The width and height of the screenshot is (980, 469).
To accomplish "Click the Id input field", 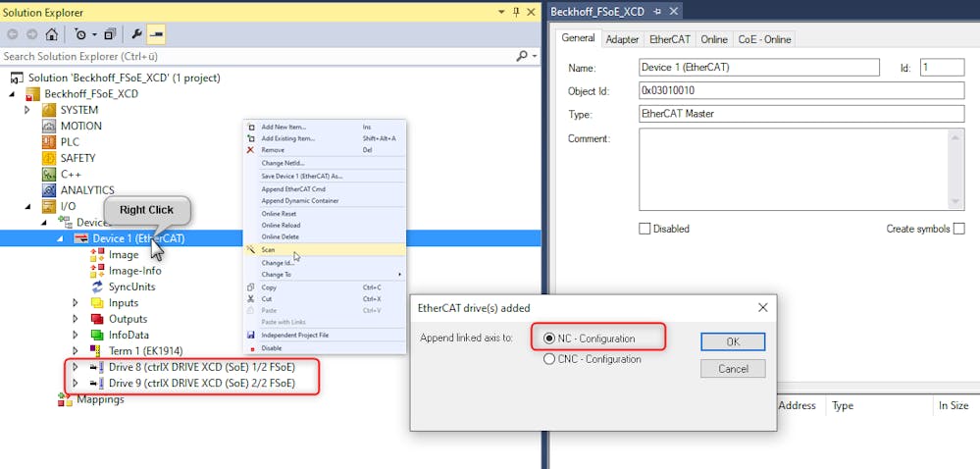I will [942, 67].
